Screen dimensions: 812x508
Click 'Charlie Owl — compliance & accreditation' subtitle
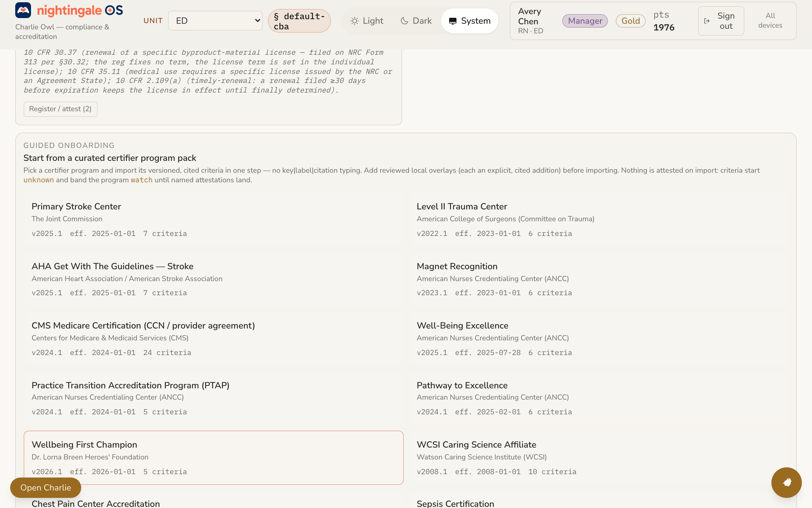[x=62, y=32]
